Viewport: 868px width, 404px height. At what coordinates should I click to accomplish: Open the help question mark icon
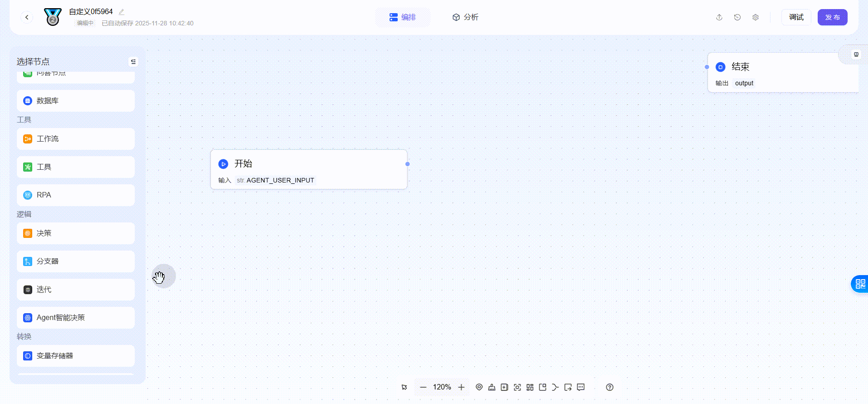[x=610, y=387]
